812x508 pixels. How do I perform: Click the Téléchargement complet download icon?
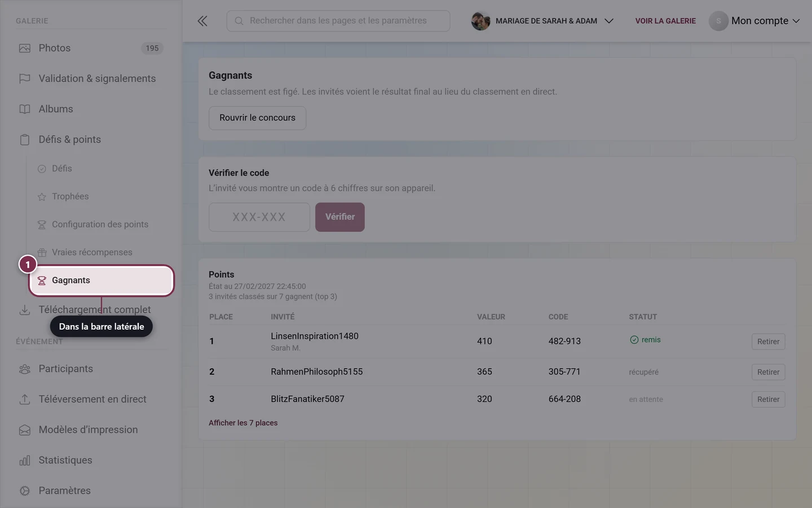[25, 310]
